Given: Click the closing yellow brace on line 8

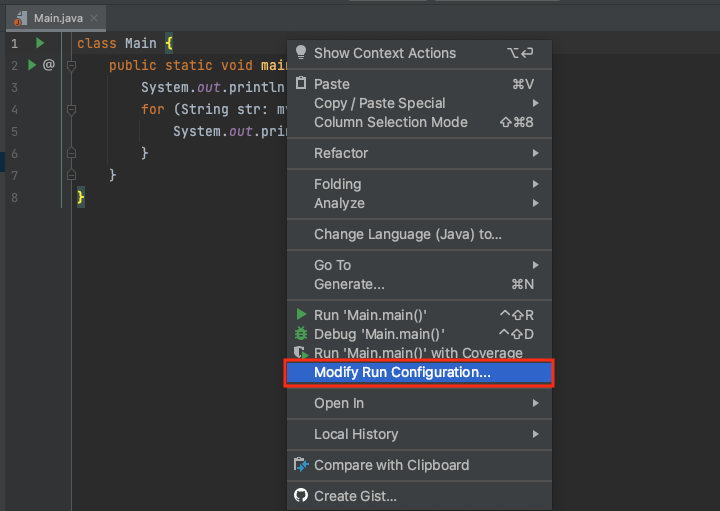Looking at the screenshot, I should (x=81, y=197).
